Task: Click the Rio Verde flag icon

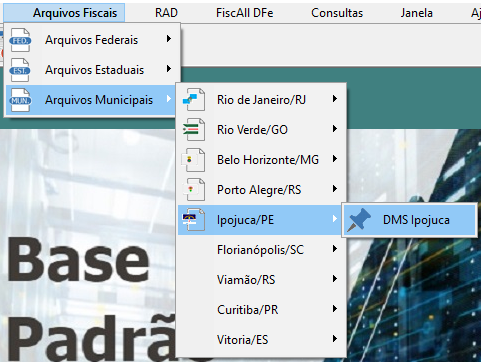Action: coord(194,129)
